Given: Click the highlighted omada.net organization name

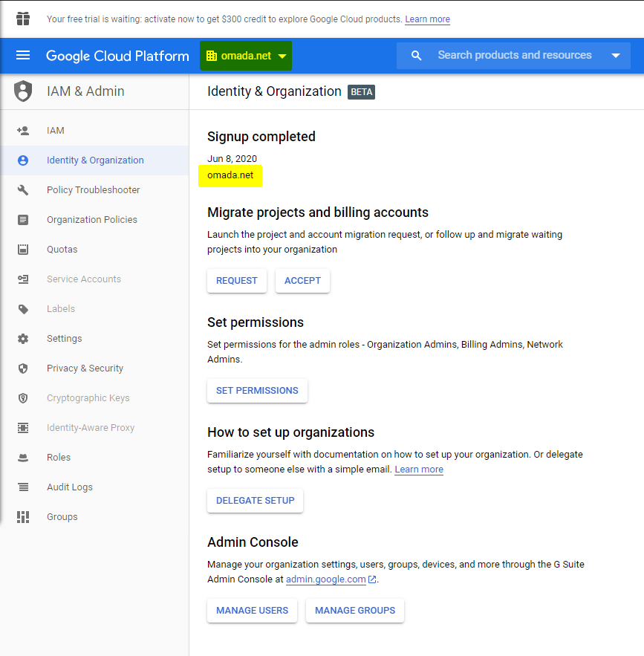Looking at the screenshot, I should point(230,176).
